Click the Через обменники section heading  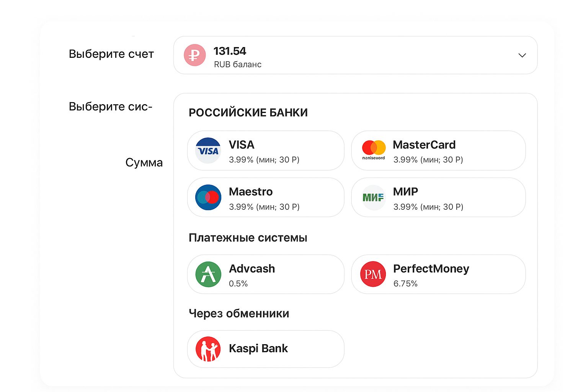point(239,314)
